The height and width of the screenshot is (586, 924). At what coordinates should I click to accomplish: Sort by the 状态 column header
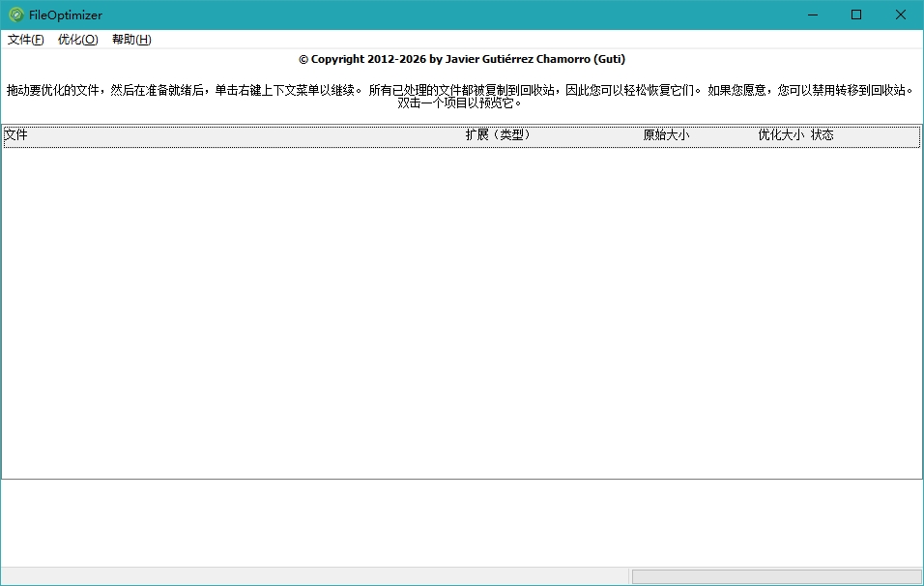coord(823,135)
